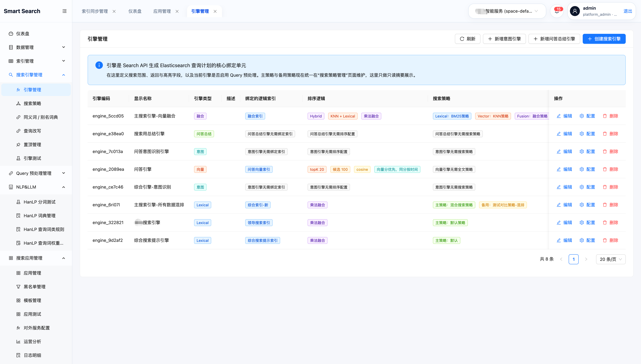
Task: Go to previous page arrow
Action: (561, 259)
